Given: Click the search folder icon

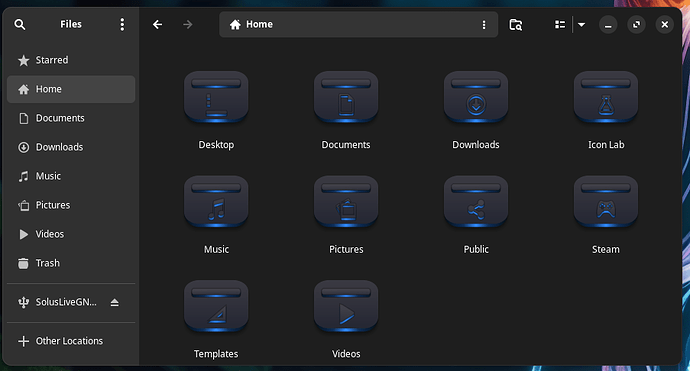Looking at the screenshot, I should coord(516,25).
